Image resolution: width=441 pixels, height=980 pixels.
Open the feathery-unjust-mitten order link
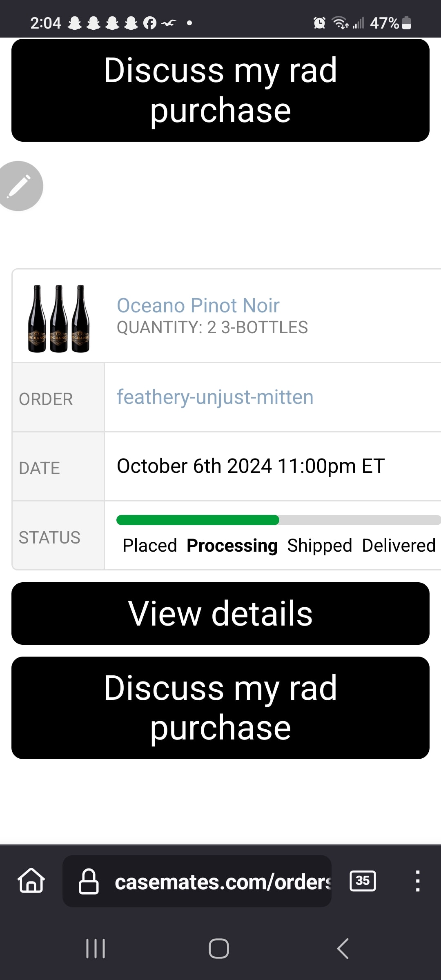[215, 397]
